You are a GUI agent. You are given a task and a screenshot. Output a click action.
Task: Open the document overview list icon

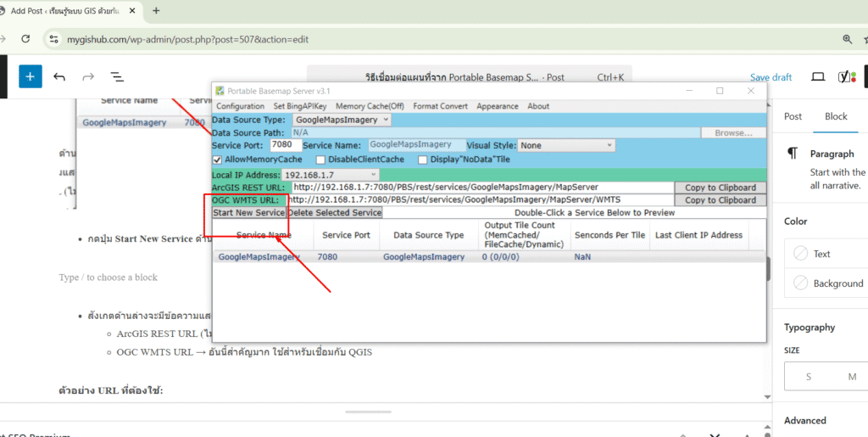pyautogui.click(x=117, y=77)
